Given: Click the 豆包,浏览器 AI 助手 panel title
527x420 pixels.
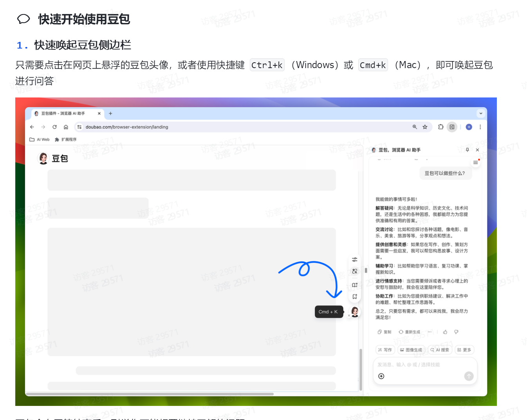Looking at the screenshot, I should coord(399,150).
